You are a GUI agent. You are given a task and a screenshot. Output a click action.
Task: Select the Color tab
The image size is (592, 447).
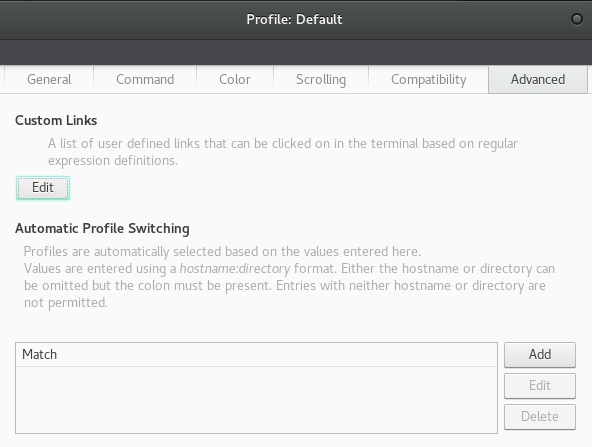235,79
